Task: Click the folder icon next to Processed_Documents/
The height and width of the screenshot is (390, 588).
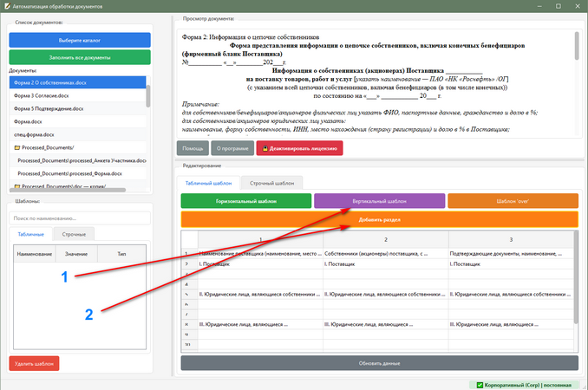Action: point(16,147)
